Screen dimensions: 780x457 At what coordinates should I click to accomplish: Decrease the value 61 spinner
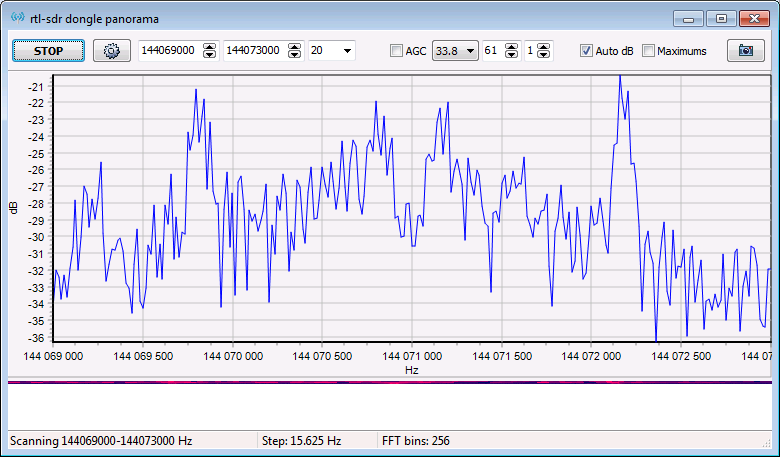pyautogui.click(x=511, y=55)
